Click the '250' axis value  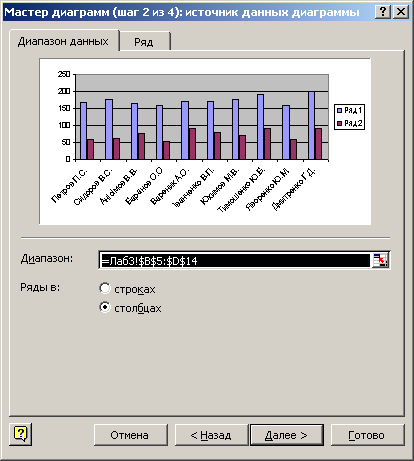(64, 74)
